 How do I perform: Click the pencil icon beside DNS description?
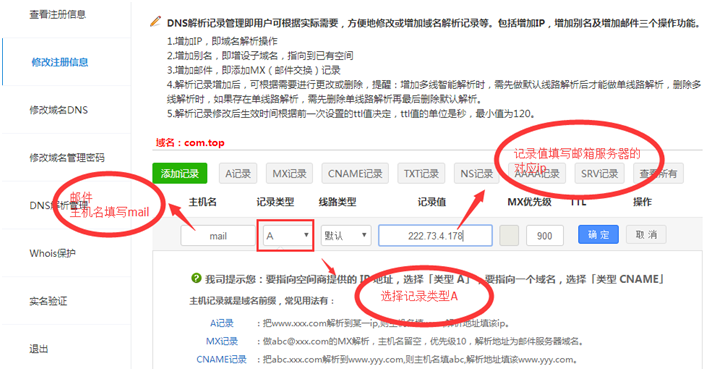[156, 21]
